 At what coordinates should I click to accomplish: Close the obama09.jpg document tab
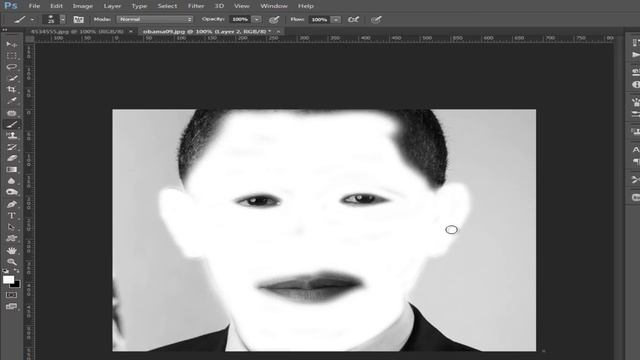[279, 31]
